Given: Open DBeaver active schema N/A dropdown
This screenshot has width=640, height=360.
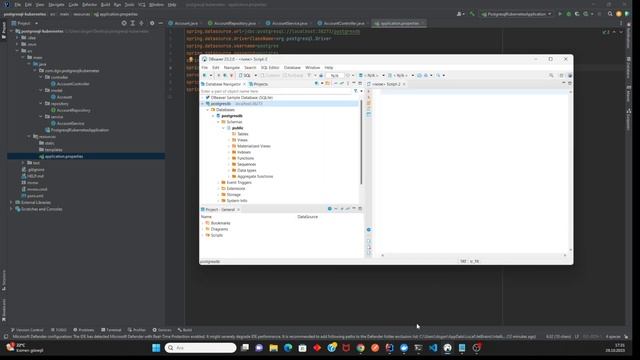Looking at the screenshot, I should (x=401, y=76).
